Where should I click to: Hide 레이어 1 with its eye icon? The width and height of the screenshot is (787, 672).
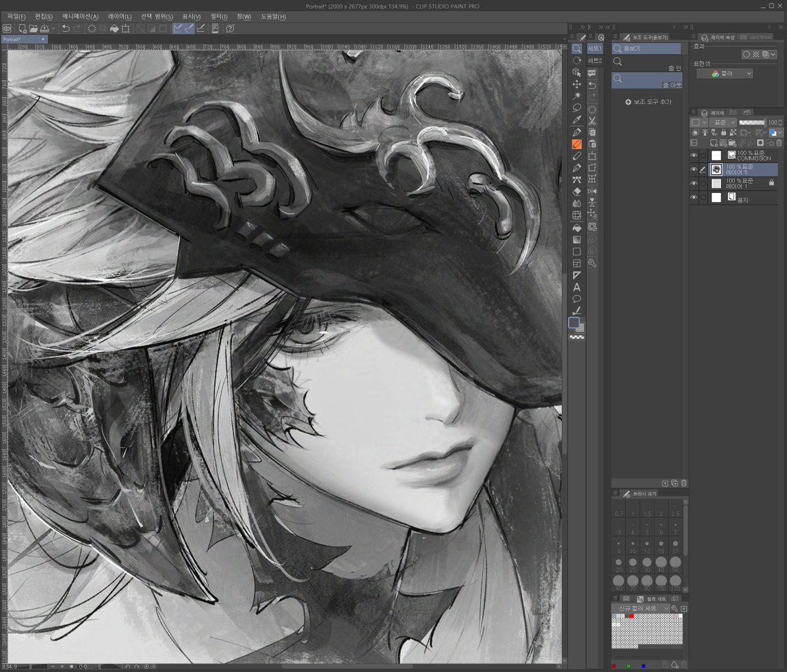coord(694,183)
